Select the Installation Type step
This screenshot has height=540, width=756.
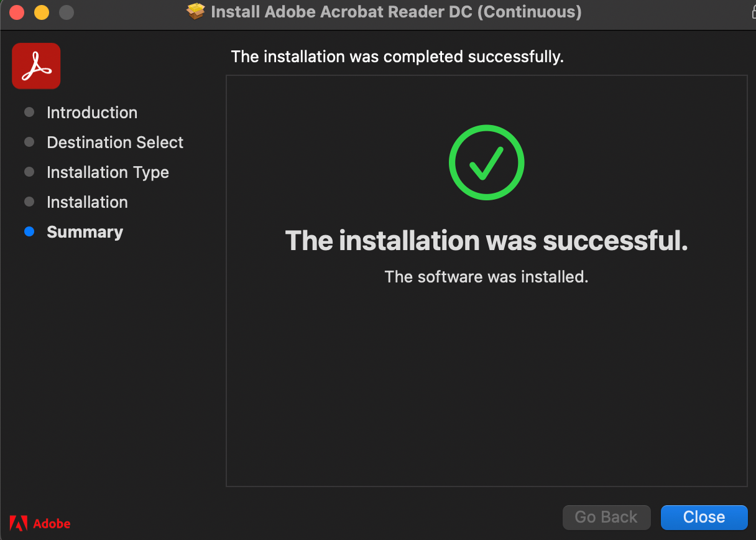(108, 172)
